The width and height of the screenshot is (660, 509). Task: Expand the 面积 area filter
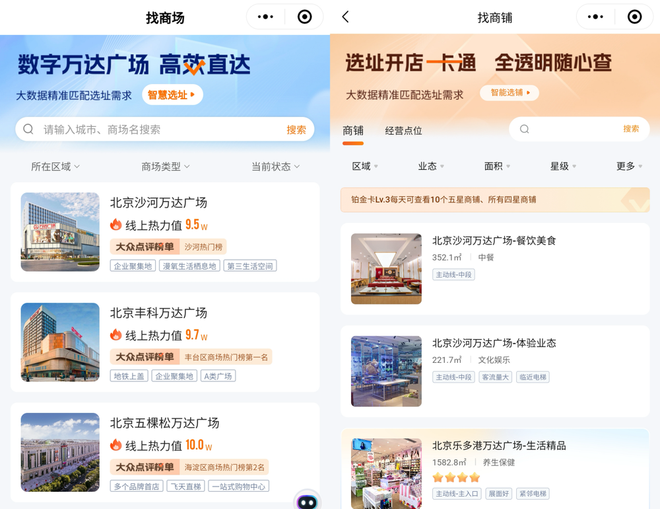(498, 166)
